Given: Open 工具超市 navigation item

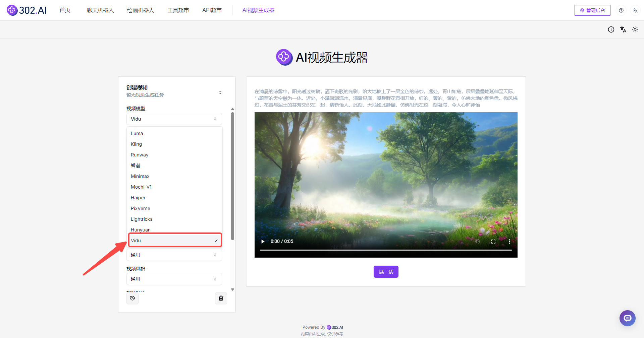Looking at the screenshot, I should pyautogui.click(x=178, y=10).
